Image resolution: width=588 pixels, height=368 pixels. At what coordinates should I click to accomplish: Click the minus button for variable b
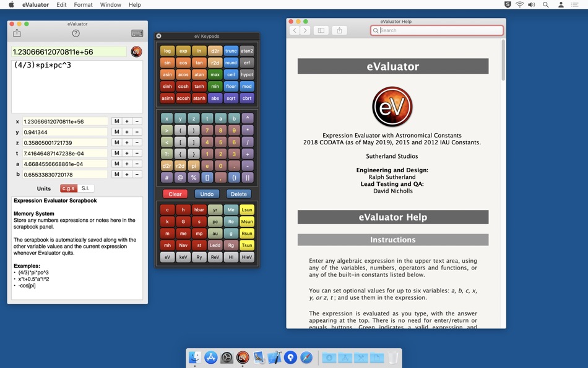coord(137,174)
